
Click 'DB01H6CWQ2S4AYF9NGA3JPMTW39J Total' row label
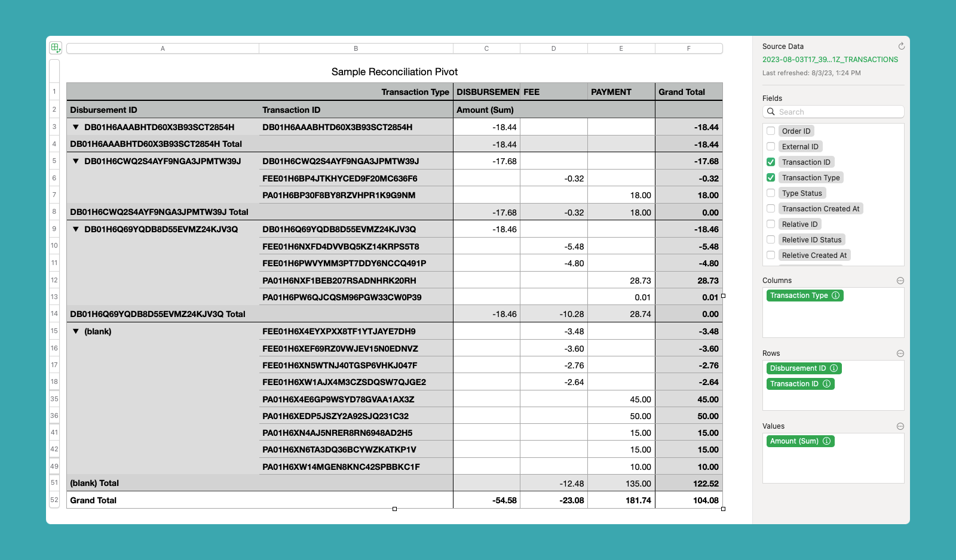click(x=159, y=212)
